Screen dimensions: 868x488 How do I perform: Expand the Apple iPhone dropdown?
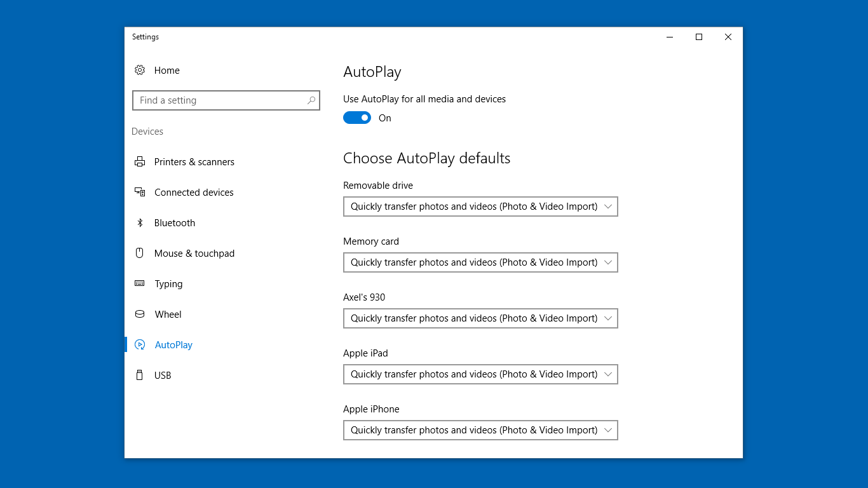click(480, 430)
